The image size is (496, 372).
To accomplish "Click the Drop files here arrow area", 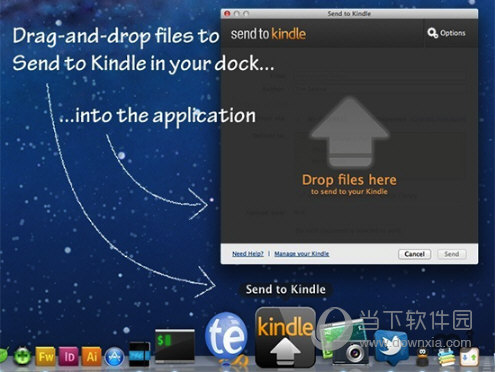I will 349,132.
